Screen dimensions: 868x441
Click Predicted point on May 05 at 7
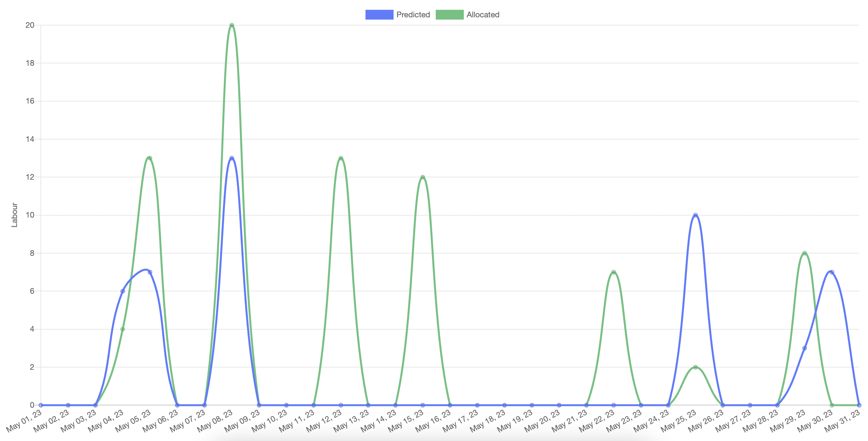(x=150, y=272)
